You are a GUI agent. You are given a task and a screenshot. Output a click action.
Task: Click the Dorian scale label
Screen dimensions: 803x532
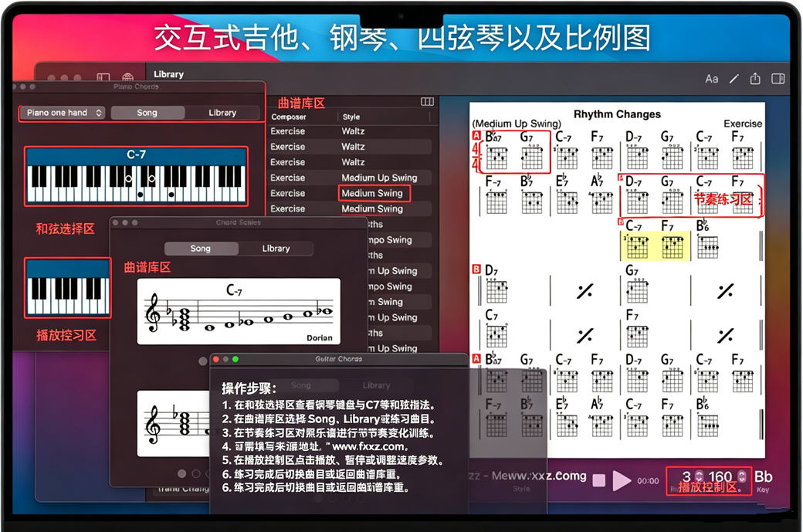(320, 338)
